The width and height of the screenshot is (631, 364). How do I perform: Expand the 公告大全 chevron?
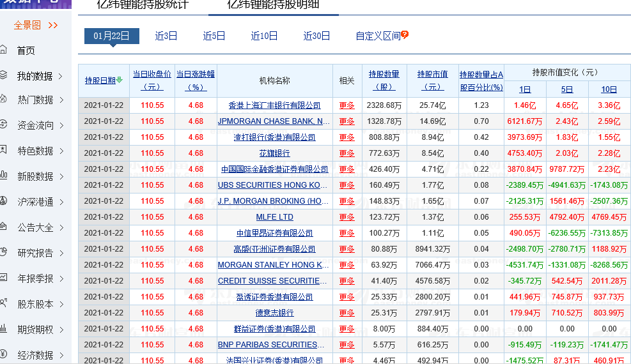(x=62, y=227)
